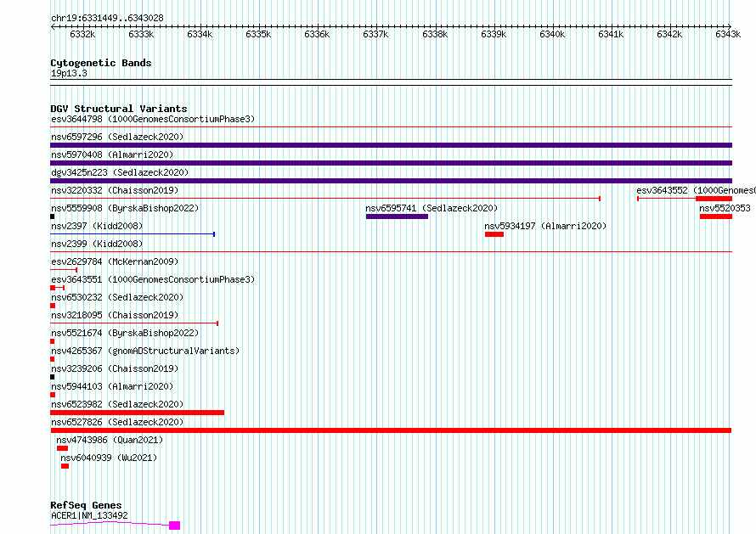Click the 6334k ruler position
The height and width of the screenshot is (534, 756).
[200, 34]
